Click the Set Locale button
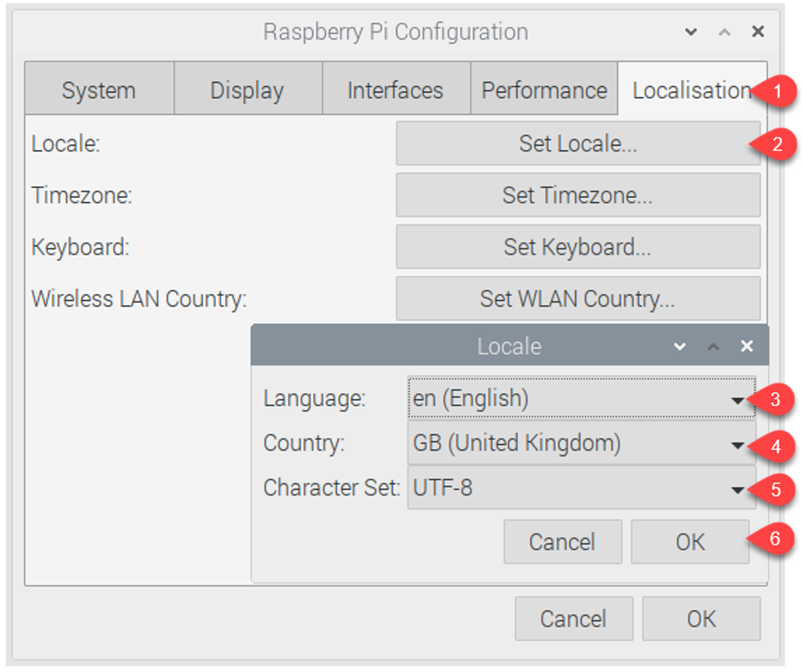 pyautogui.click(x=578, y=143)
